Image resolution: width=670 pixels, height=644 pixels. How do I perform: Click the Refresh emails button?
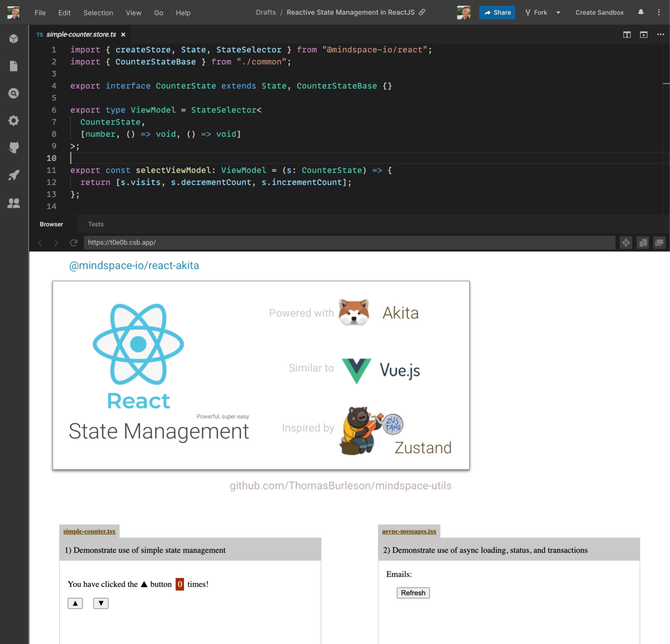pyautogui.click(x=413, y=592)
